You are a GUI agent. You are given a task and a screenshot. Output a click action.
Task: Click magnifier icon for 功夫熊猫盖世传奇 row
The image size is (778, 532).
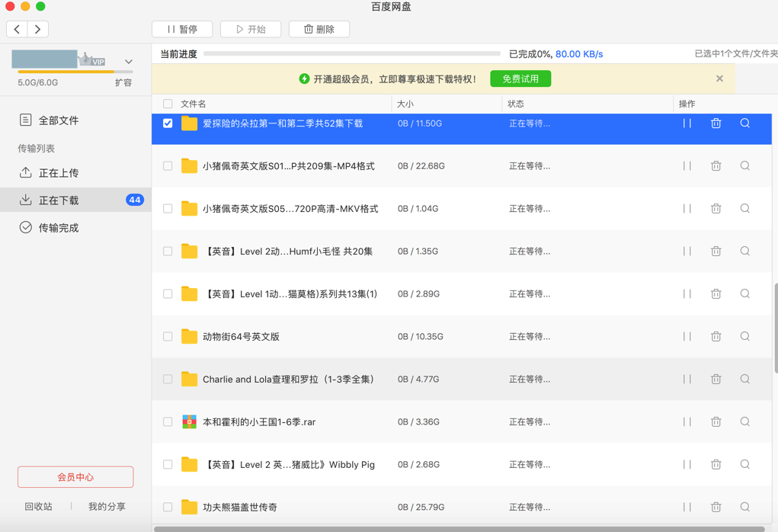coord(744,507)
